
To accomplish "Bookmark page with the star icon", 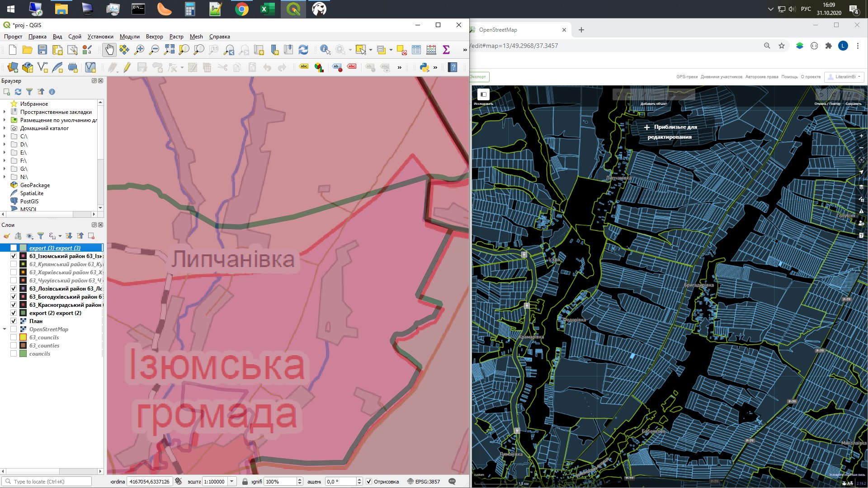I will (782, 46).
